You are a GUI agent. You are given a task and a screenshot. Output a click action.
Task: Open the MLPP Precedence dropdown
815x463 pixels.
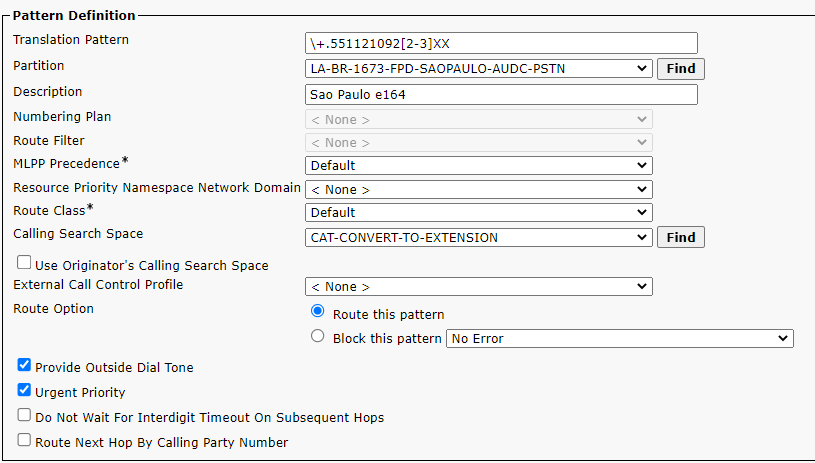pyautogui.click(x=478, y=165)
